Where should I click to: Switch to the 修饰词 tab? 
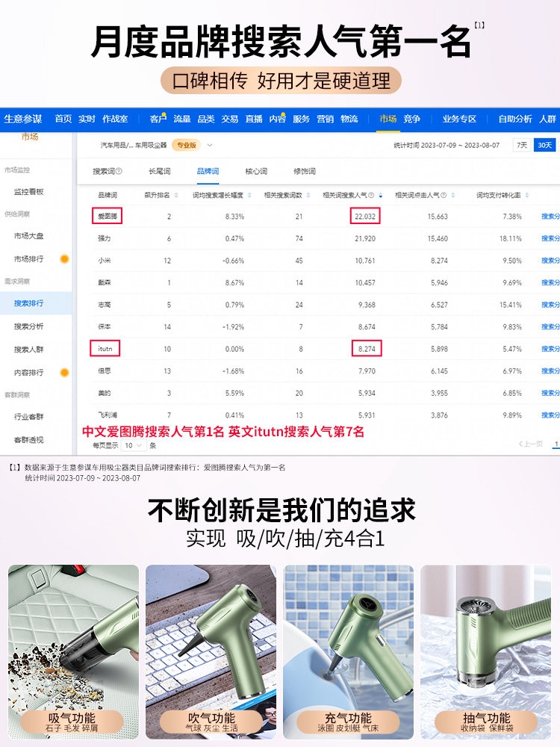coord(305,171)
